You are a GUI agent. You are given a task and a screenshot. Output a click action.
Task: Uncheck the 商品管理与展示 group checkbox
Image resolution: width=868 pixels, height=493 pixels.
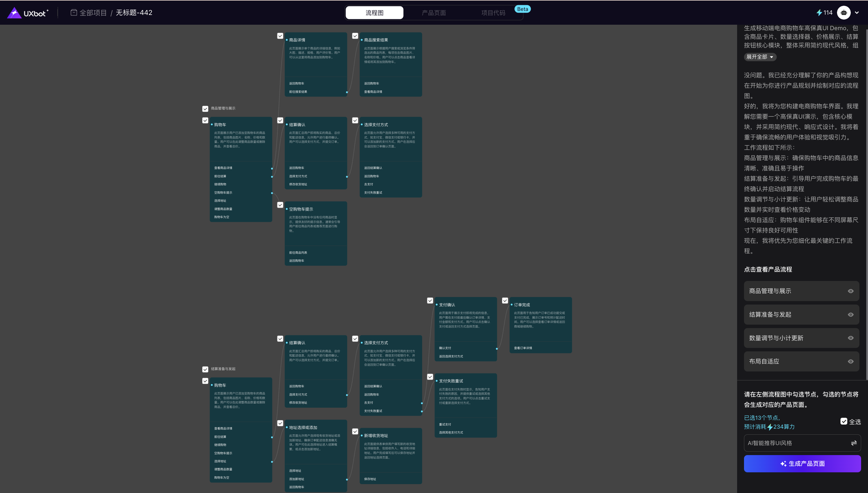click(x=205, y=109)
